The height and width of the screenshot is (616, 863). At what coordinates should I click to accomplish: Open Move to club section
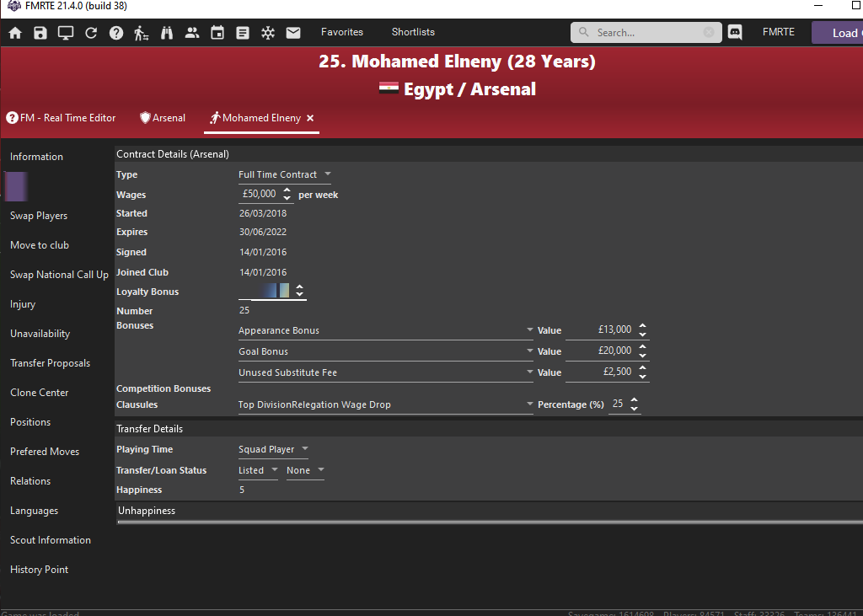coord(39,245)
